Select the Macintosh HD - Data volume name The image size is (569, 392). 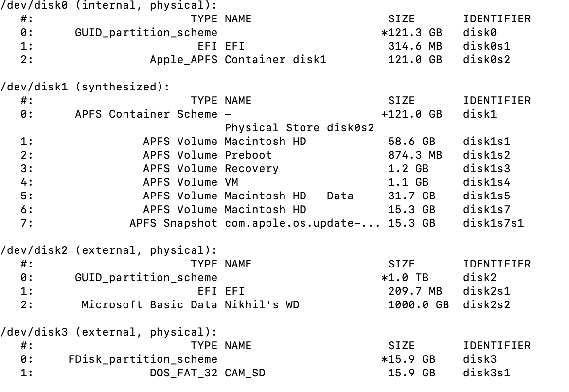pyautogui.click(x=289, y=196)
